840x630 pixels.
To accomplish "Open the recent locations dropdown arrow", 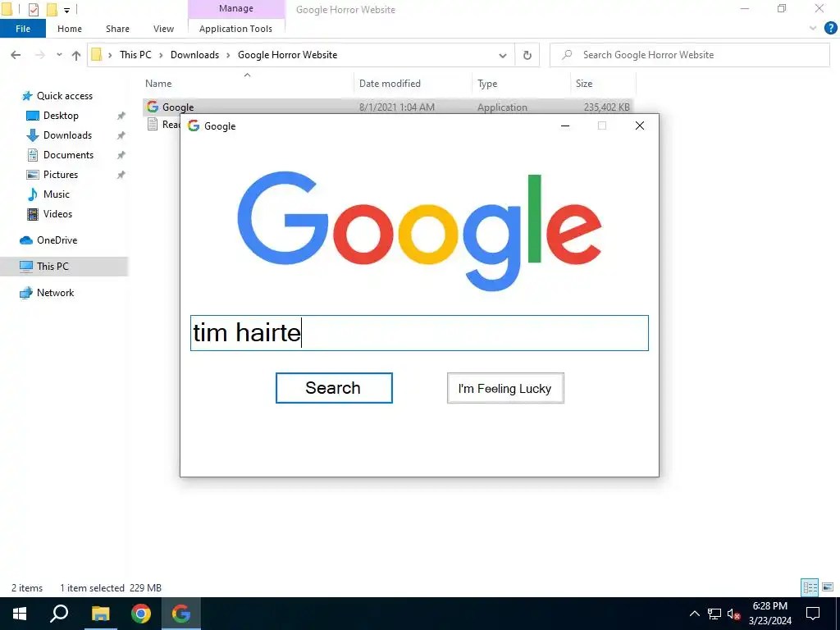I will tap(59, 55).
